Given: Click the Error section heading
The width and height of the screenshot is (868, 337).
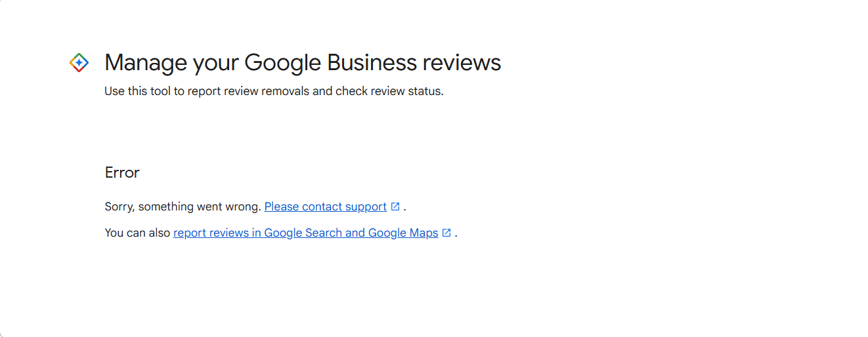Looking at the screenshot, I should click(122, 172).
